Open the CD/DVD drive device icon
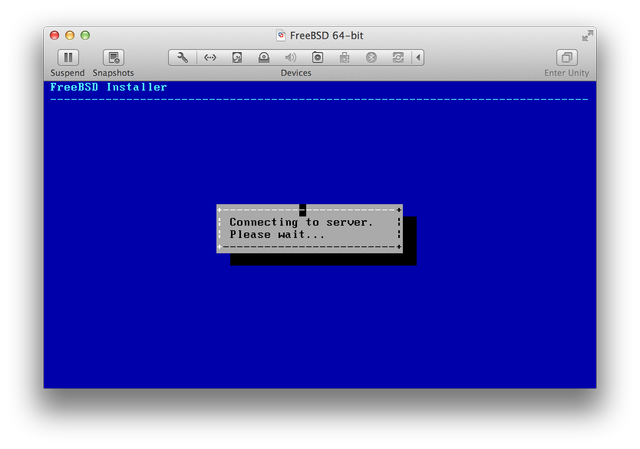This screenshot has height=449, width=640. 264,58
